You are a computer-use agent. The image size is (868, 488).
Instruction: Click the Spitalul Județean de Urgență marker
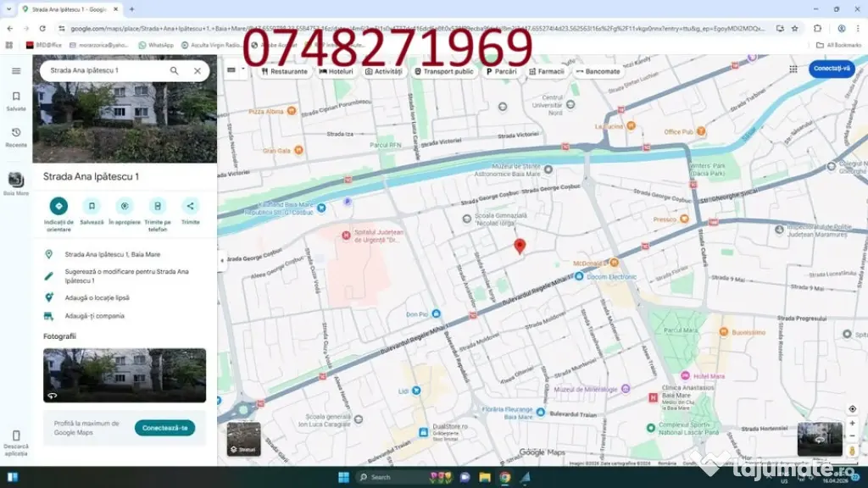(x=346, y=236)
